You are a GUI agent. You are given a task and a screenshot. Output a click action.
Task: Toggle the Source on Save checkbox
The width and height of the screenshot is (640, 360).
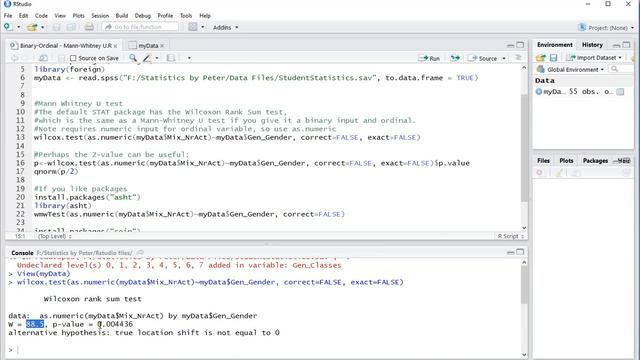coord(73,58)
